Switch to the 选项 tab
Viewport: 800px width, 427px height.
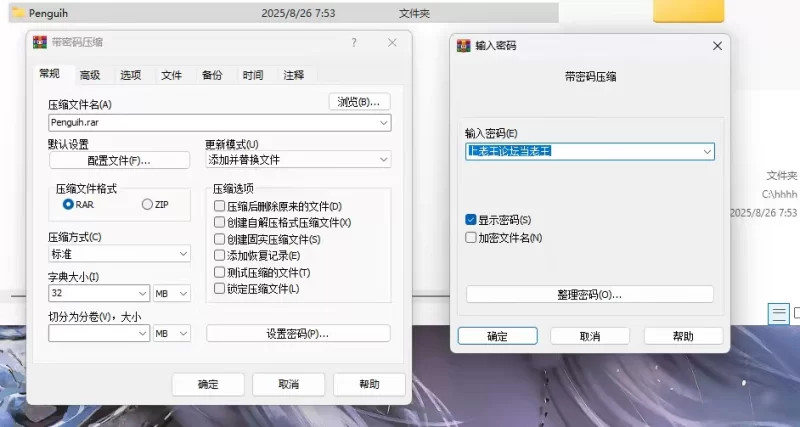131,76
